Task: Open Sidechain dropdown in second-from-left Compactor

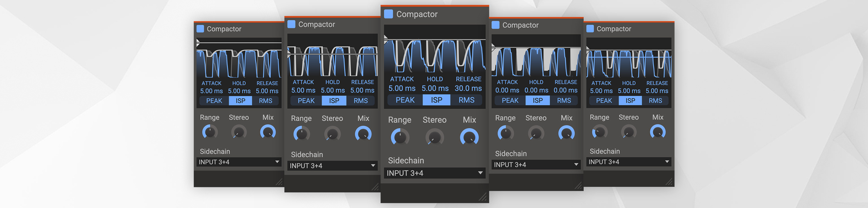Action: (x=333, y=166)
